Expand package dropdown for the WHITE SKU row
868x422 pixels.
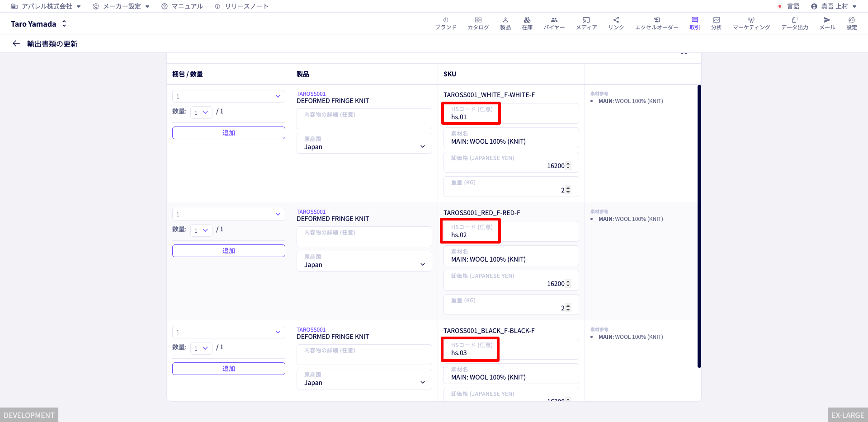point(229,96)
